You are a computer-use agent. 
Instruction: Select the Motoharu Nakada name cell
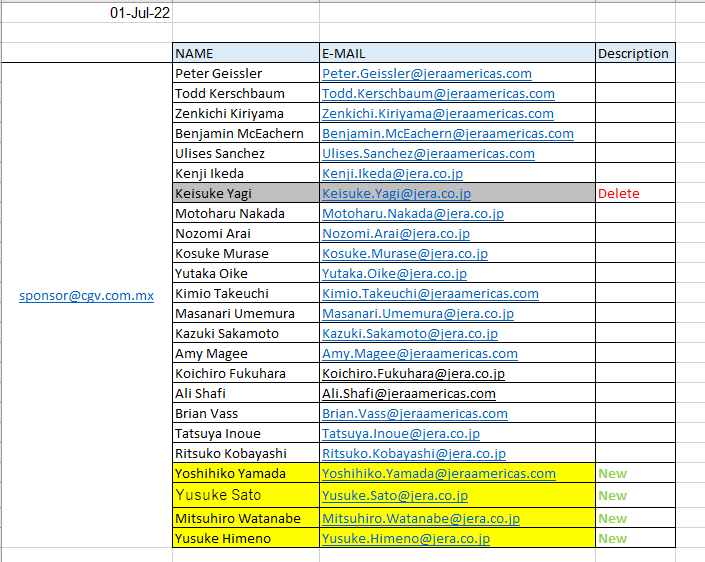246,213
